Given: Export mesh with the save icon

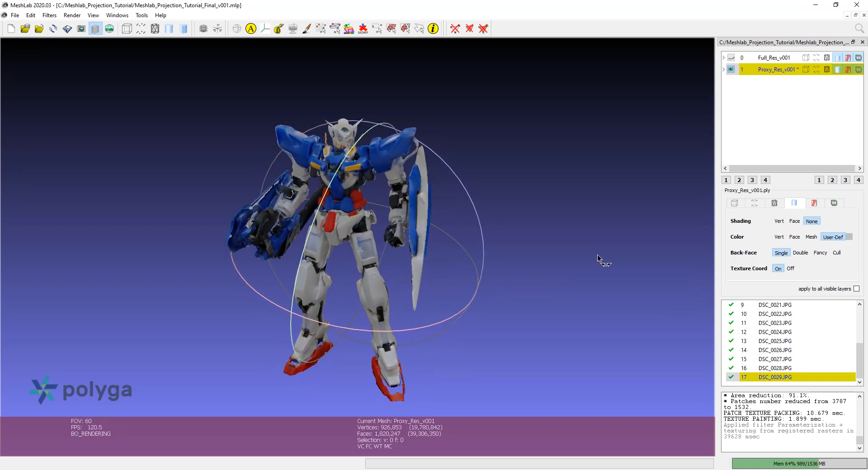Looking at the screenshot, I should [x=67, y=29].
